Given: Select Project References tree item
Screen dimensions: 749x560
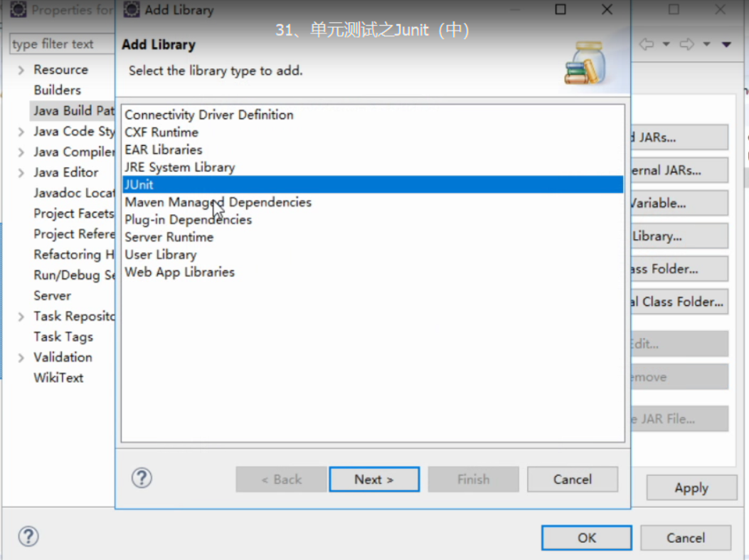Looking at the screenshot, I should [x=73, y=234].
